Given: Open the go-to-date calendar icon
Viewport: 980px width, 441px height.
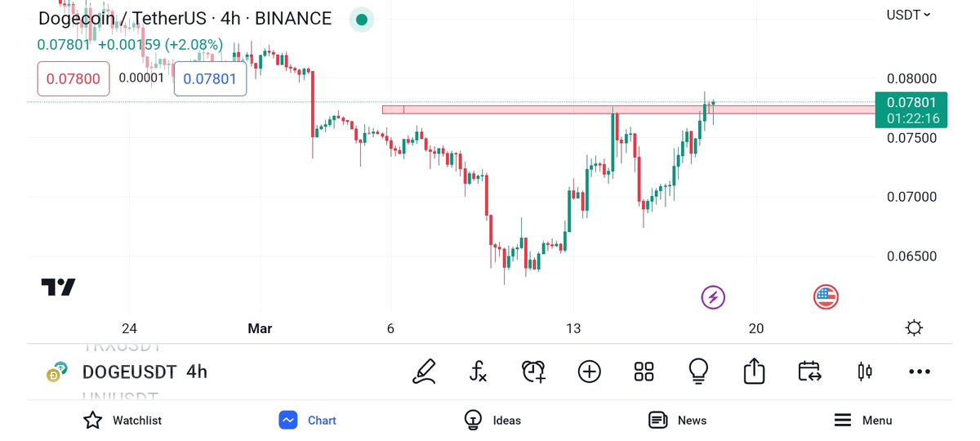Looking at the screenshot, I should [809, 372].
